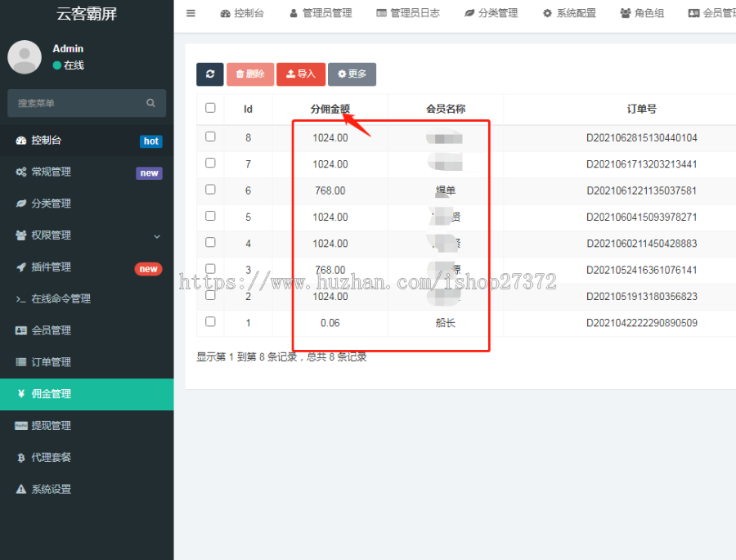Click order number D2021062815130440104
This screenshot has height=560, width=736.
click(642, 138)
